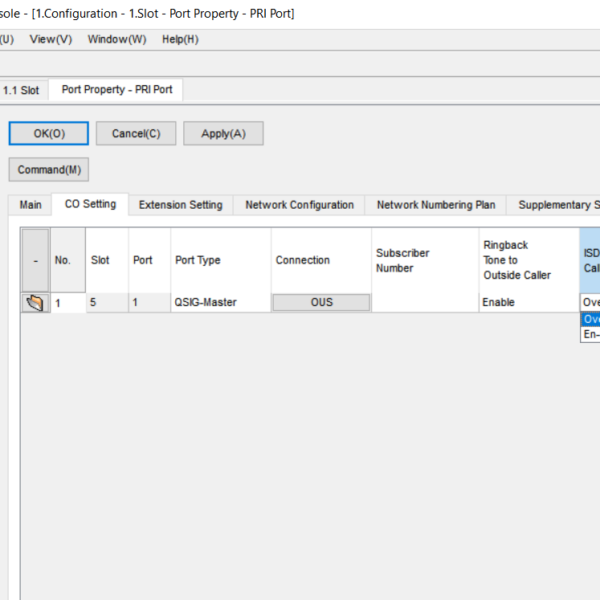
Task: Switch to the Main tab
Action: 31,205
